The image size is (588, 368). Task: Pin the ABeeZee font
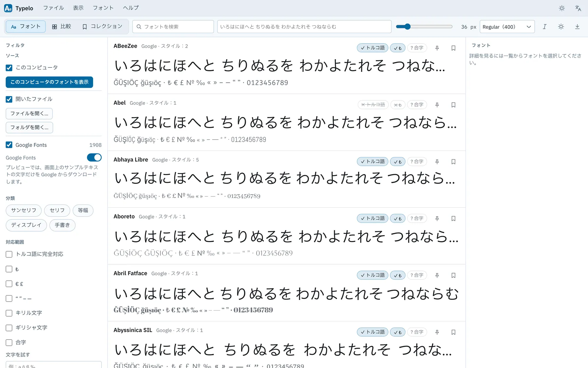[x=437, y=48]
